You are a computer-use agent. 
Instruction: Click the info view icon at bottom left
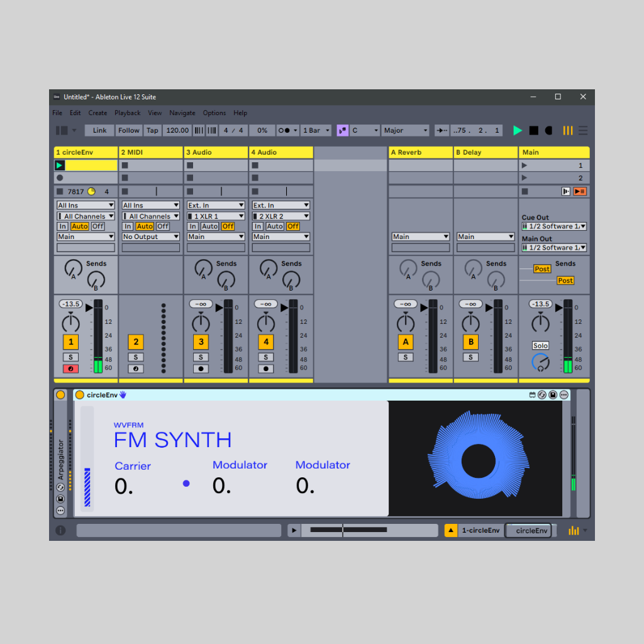[60, 530]
